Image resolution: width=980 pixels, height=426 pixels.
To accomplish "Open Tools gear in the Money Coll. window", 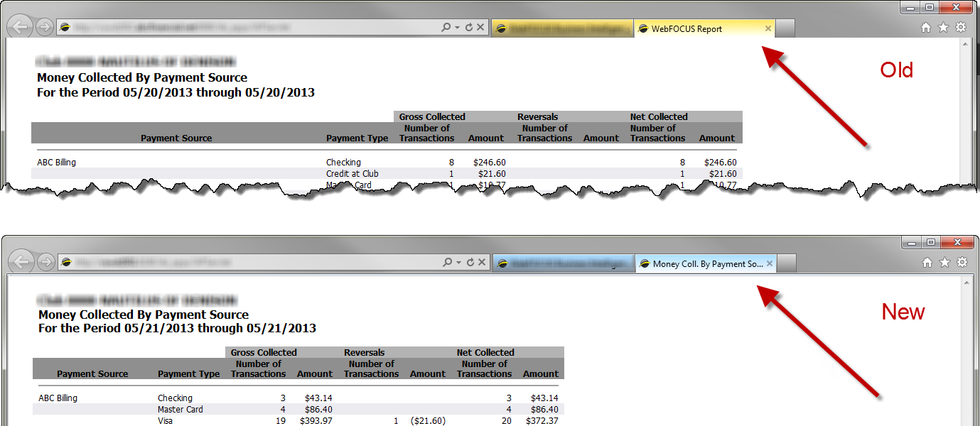I will 962,263.
